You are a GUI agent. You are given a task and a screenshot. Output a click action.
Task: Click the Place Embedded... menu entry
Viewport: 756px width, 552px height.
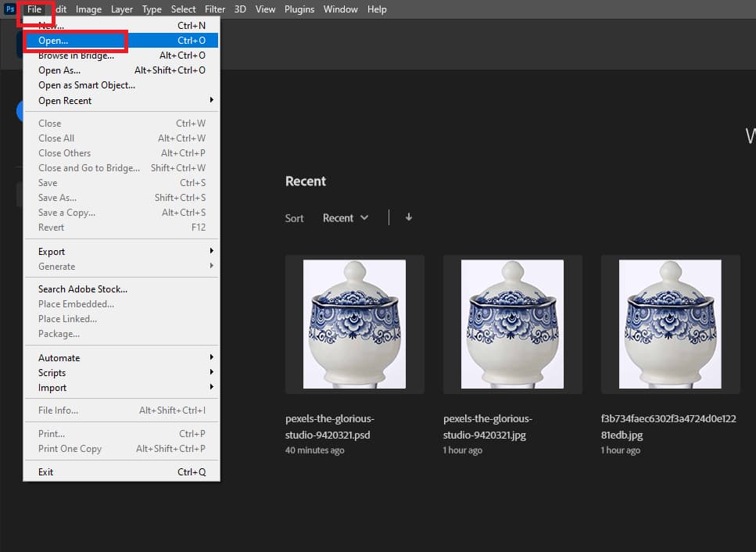tap(121, 303)
